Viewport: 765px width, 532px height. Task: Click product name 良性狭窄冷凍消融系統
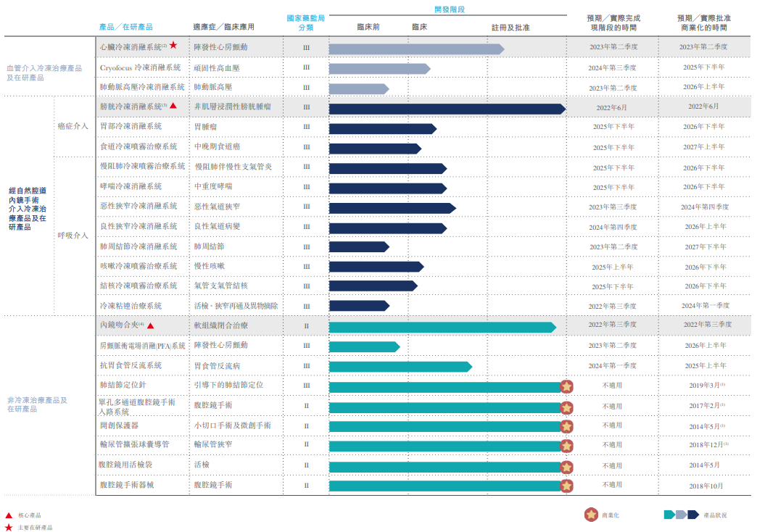pos(138,226)
